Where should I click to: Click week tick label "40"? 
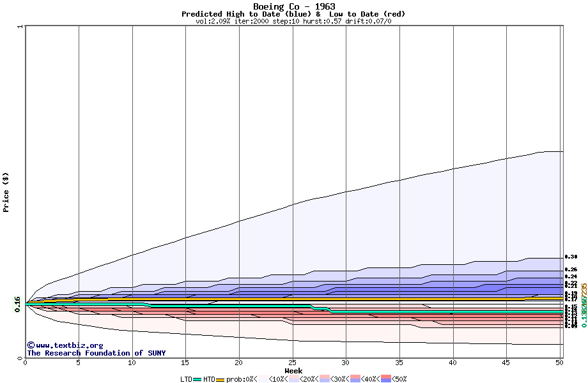[x=453, y=363]
